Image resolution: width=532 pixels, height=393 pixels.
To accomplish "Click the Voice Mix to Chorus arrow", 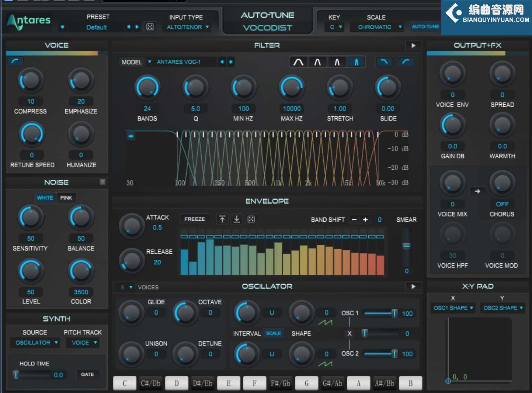I will click(x=477, y=191).
